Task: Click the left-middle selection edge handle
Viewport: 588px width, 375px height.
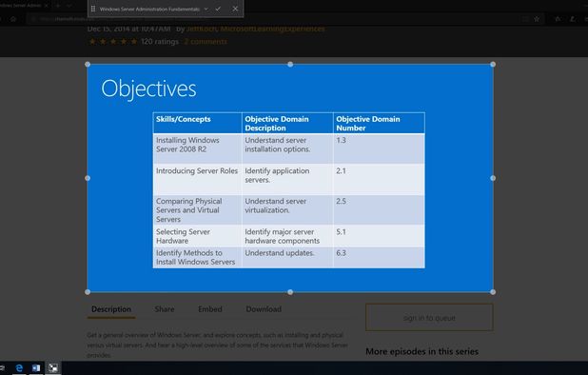Action: 88,178
